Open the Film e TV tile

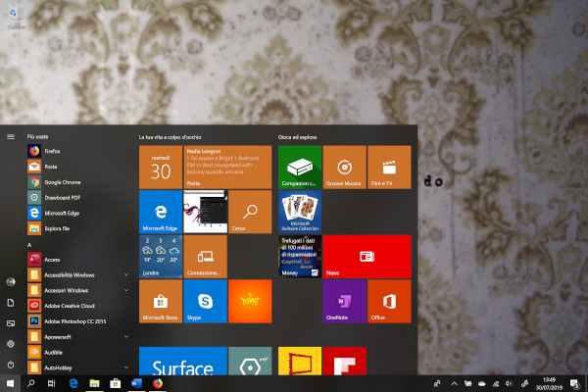coord(389,167)
